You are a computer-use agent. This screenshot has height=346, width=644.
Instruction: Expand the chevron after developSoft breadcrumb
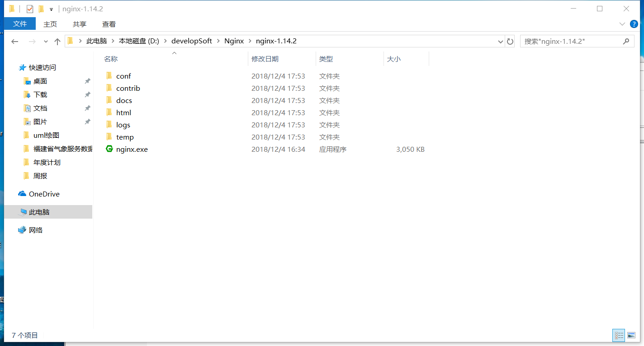(218, 41)
